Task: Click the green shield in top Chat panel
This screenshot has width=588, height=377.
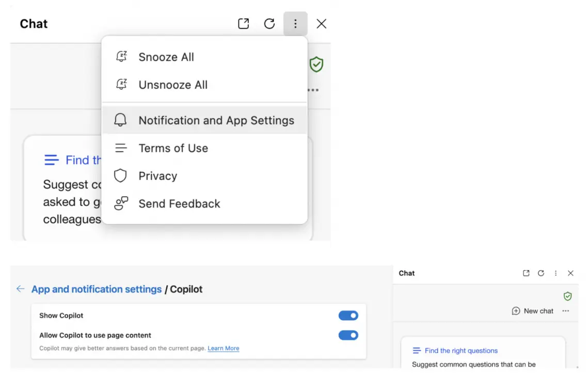Action: coord(316,65)
